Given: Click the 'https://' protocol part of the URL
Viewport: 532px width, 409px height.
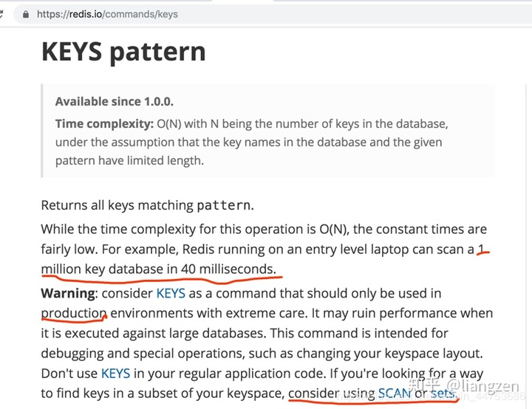Looking at the screenshot, I should [52, 13].
